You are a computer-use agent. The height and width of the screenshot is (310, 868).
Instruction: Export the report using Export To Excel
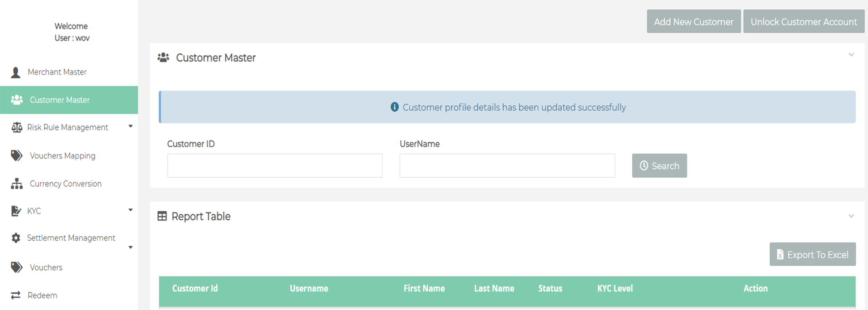pyautogui.click(x=812, y=254)
